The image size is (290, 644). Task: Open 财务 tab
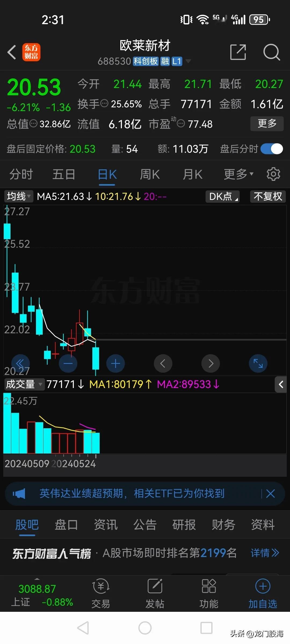[223, 525]
